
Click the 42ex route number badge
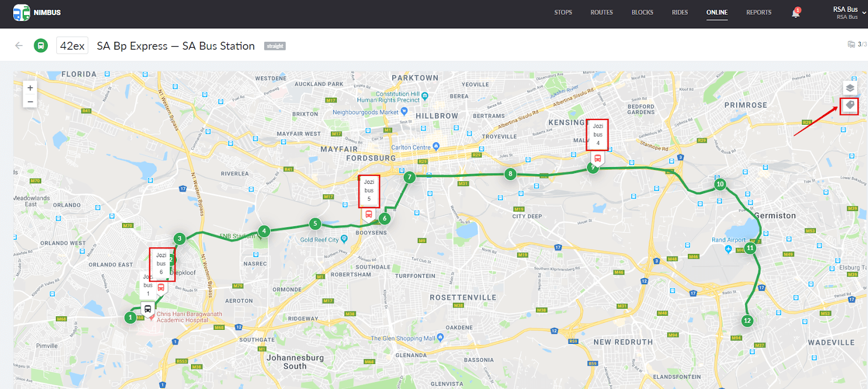72,46
